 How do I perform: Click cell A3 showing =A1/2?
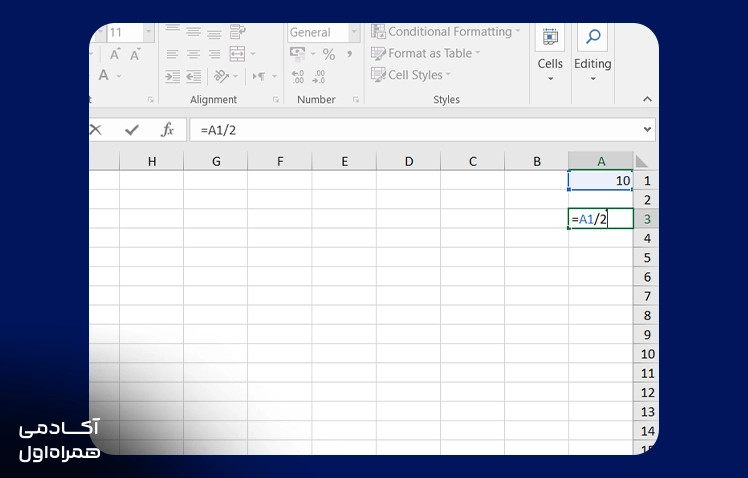pos(601,219)
